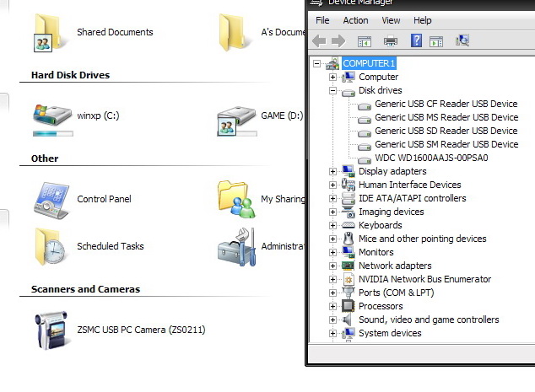This screenshot has height=392, width=535.
Task: Select Generic USB SD Reader USB Device
Action: coord(446,131)
